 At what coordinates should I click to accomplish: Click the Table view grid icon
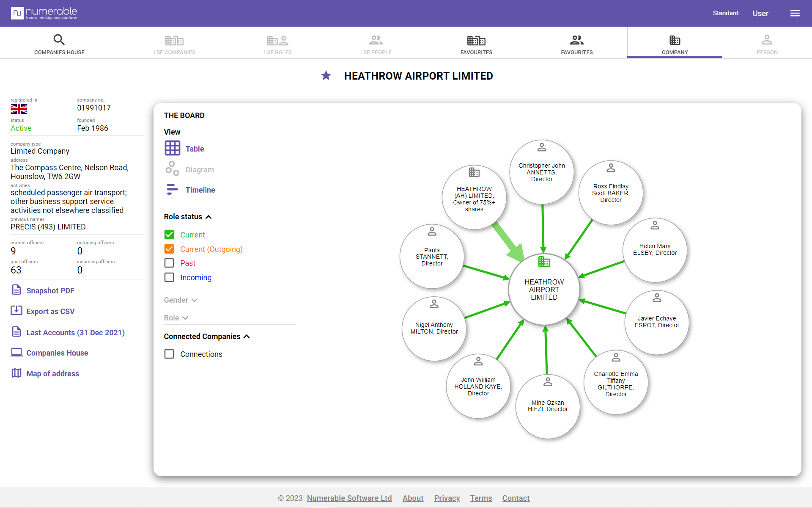point(173,148)
